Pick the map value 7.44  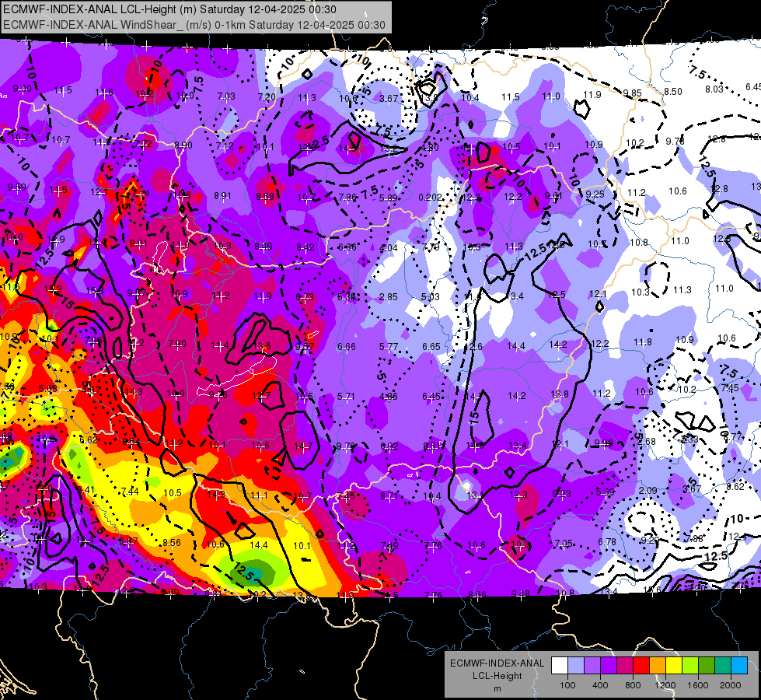coord(130,492)
